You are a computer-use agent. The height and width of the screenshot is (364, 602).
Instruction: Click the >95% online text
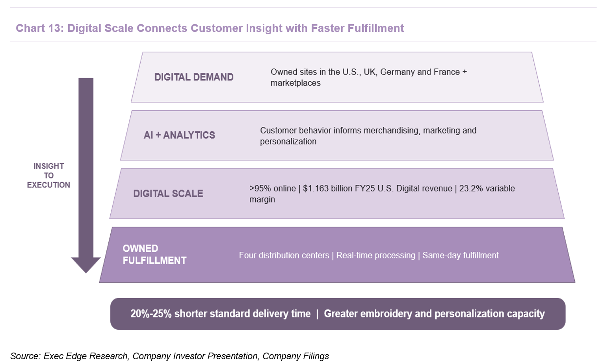(x=273, y=188)
